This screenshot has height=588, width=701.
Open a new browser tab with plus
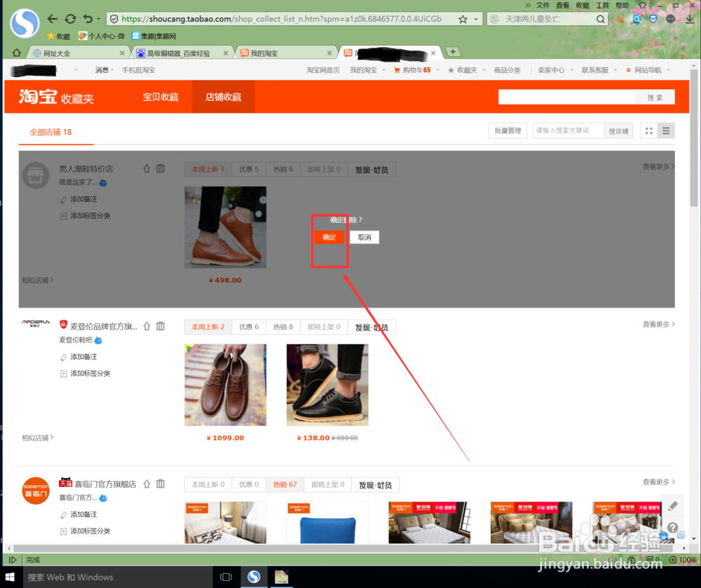pyautogui.click(x=453, y=52)
